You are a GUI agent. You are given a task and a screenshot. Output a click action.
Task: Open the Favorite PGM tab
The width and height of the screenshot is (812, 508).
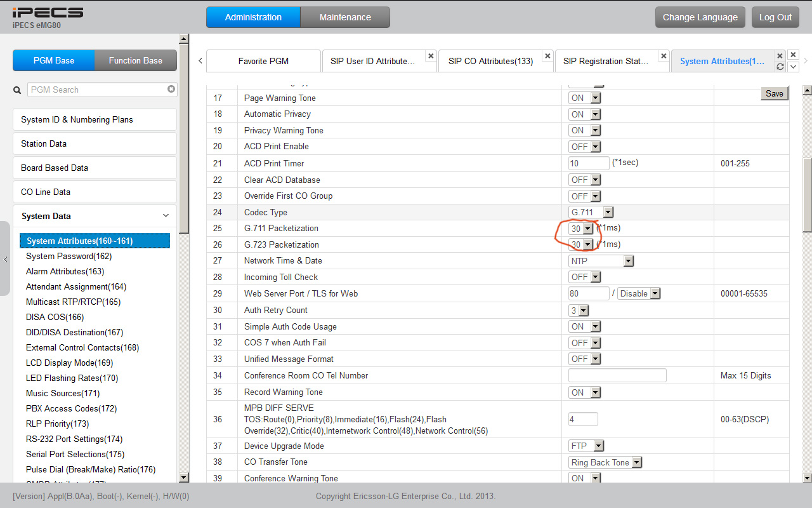click(x=263, y=62)
